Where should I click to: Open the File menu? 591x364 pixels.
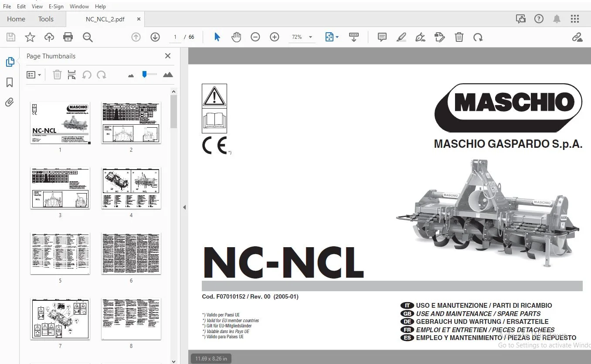coord(7,7)
